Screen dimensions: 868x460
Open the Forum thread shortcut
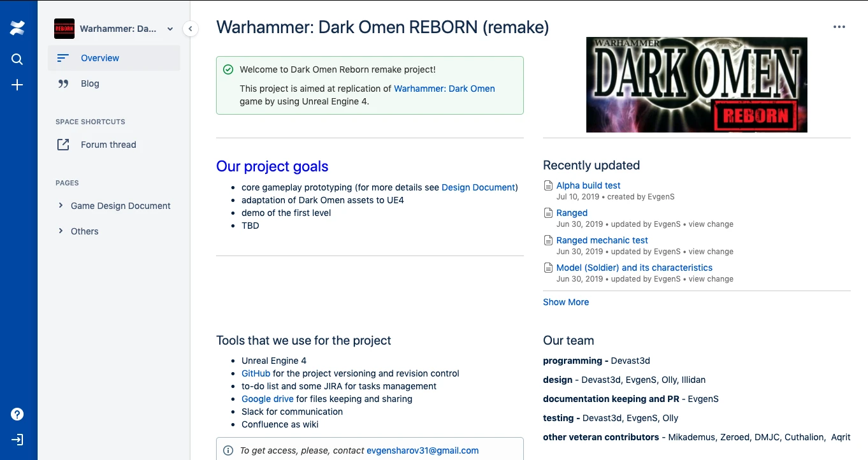pyautogui.click(x=108, y=145)
